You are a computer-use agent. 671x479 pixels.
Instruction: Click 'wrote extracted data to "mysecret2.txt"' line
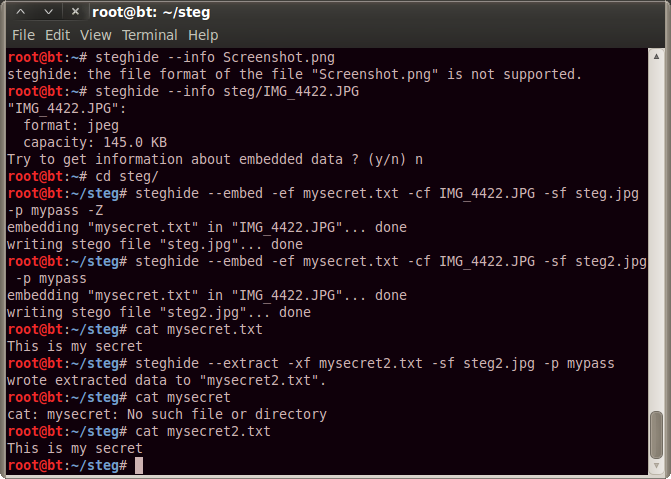coord(180,380)
